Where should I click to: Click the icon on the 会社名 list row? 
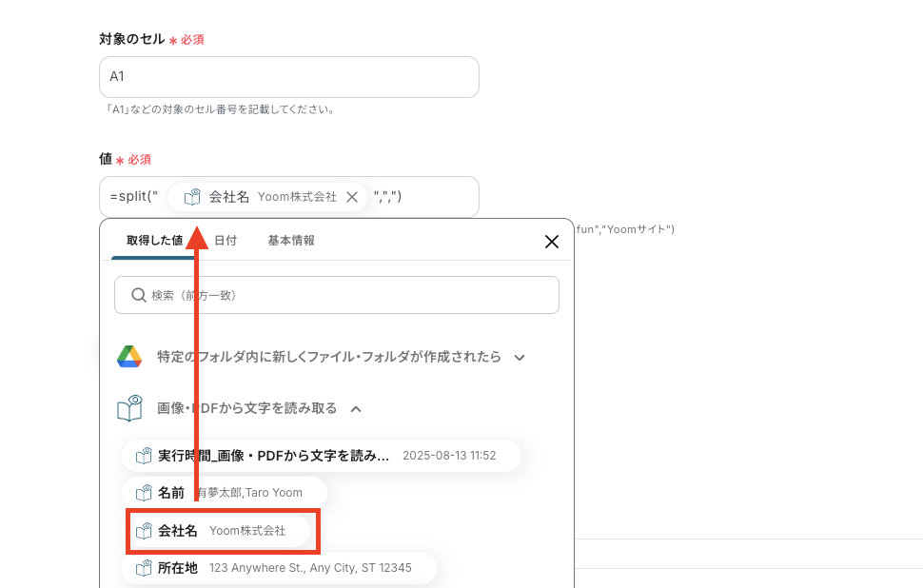coord(144,531)
